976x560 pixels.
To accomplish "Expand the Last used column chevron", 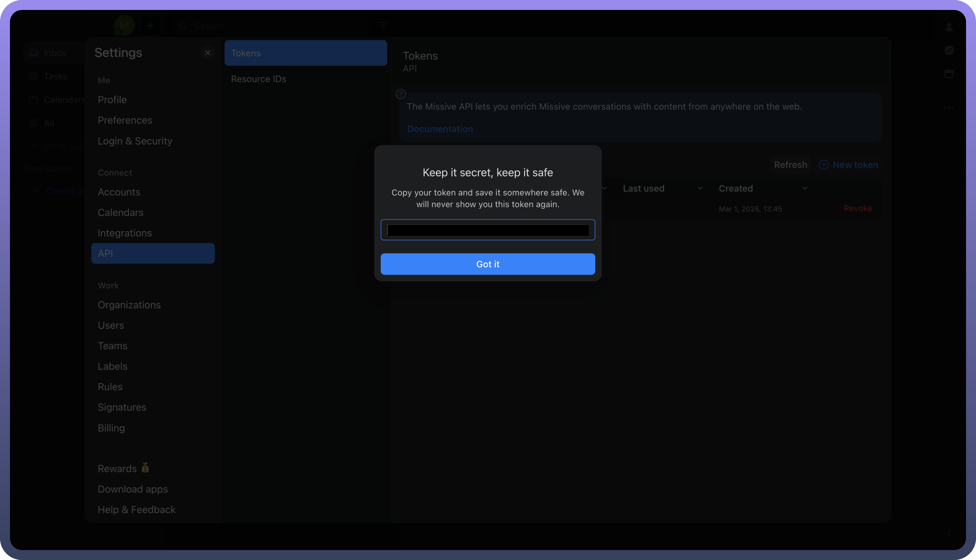I will [x=700, y=188].
